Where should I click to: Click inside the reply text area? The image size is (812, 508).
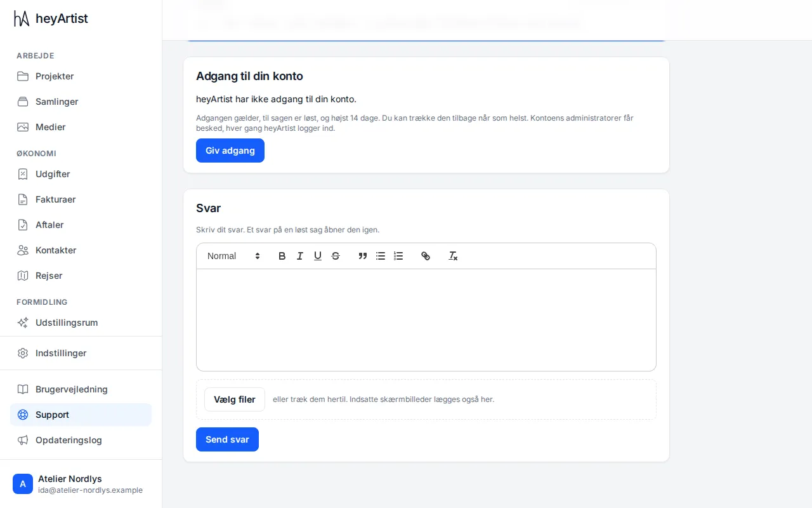pos(426,319)
